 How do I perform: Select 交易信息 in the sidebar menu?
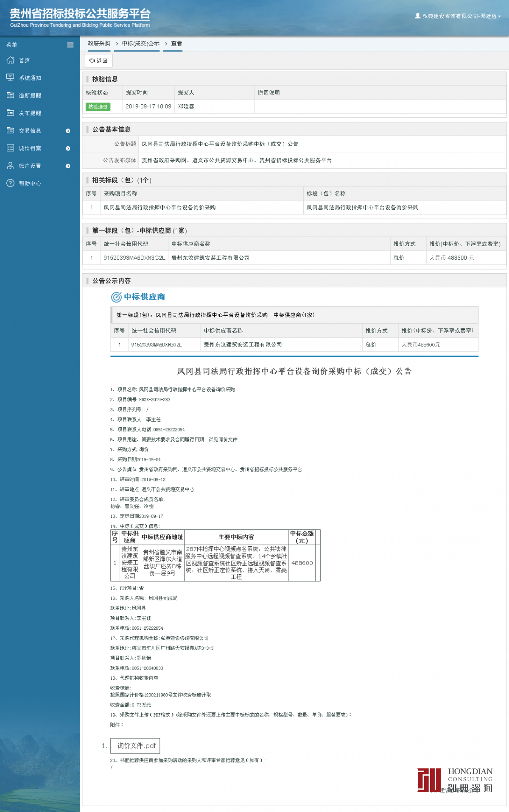[30, 131]
